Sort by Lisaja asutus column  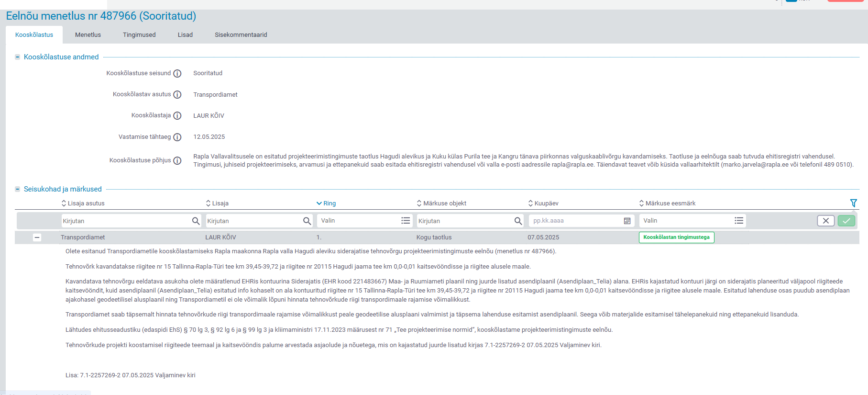tap(83, 203)
